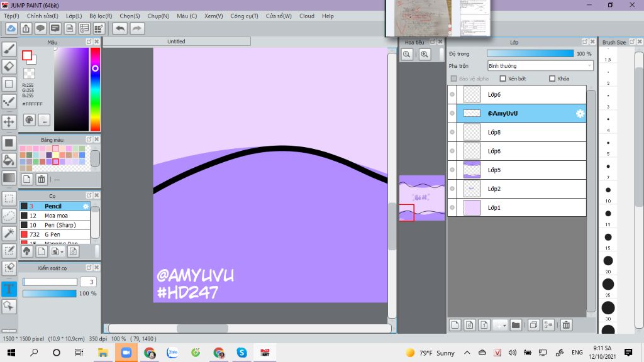Select the Select Pen tool

[9, 251]
